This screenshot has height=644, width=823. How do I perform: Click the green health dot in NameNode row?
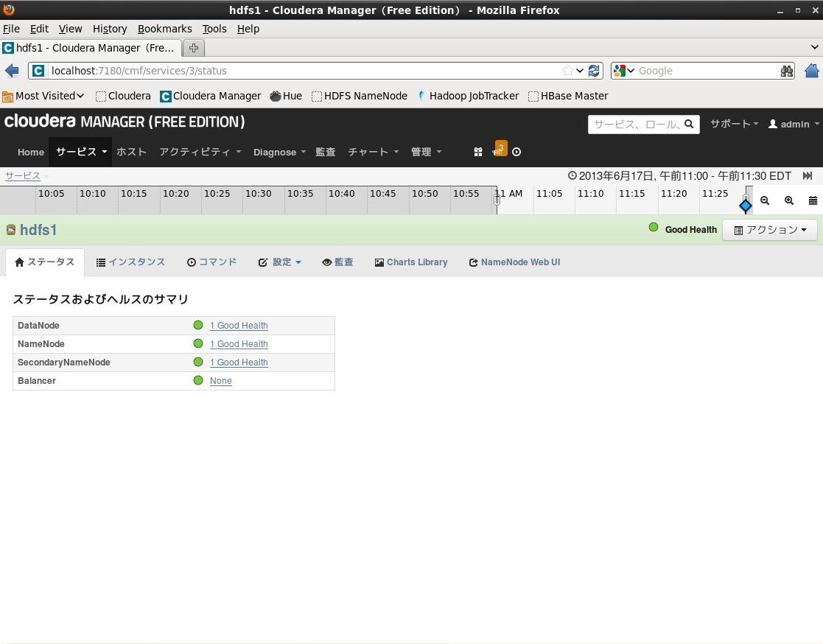[x=198, y=343]
